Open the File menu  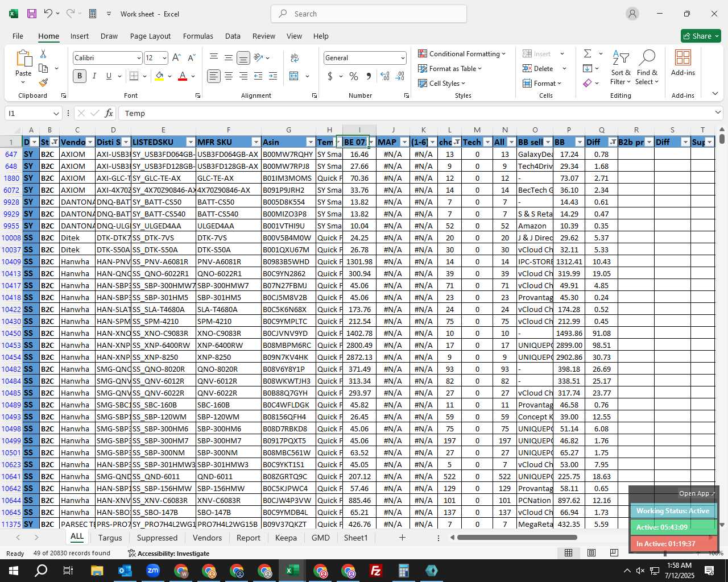click(18, 36)
